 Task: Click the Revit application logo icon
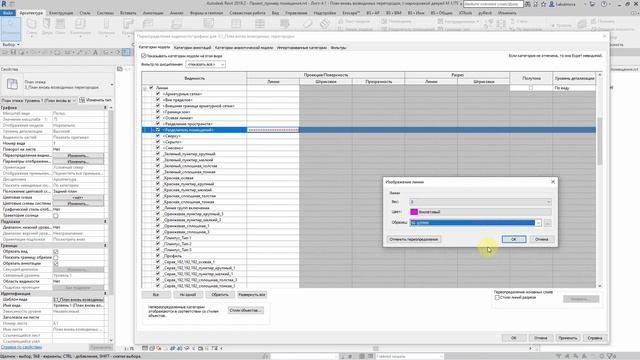point(4,4)
